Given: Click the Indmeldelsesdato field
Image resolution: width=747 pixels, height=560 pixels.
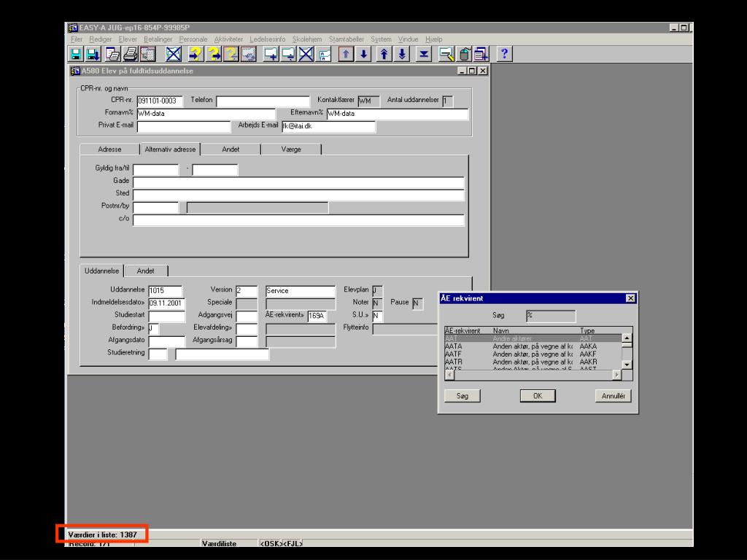Looking at the screenshot, I should point(167,303).
